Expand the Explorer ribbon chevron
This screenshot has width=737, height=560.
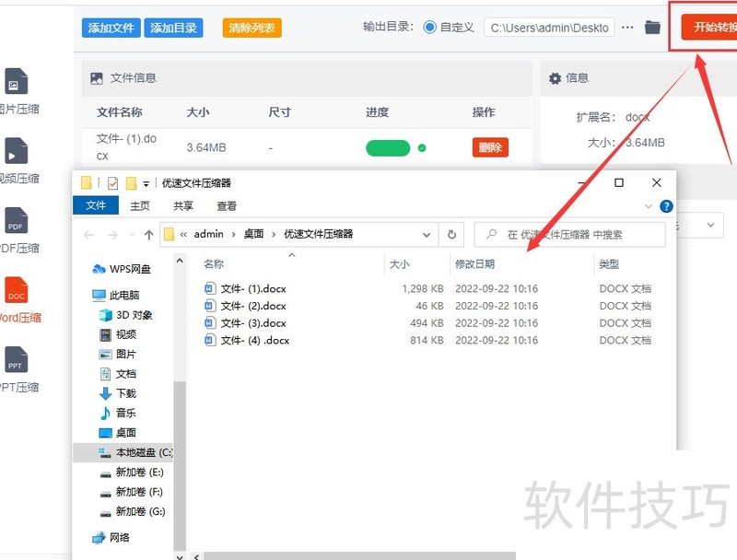[649, 206]
